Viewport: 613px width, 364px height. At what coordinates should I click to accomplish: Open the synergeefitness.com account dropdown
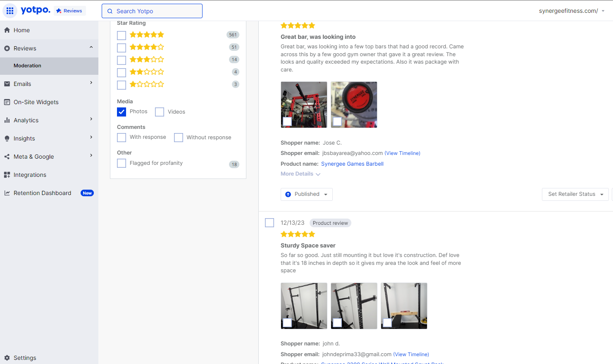pyautogui.click(x=572, y=11)
